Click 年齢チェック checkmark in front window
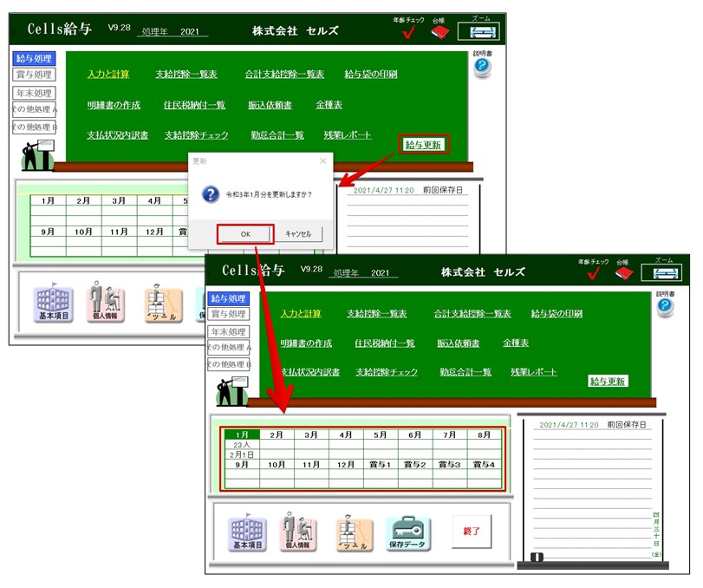This screenshot has width=703, height=588. pos(593,272)
